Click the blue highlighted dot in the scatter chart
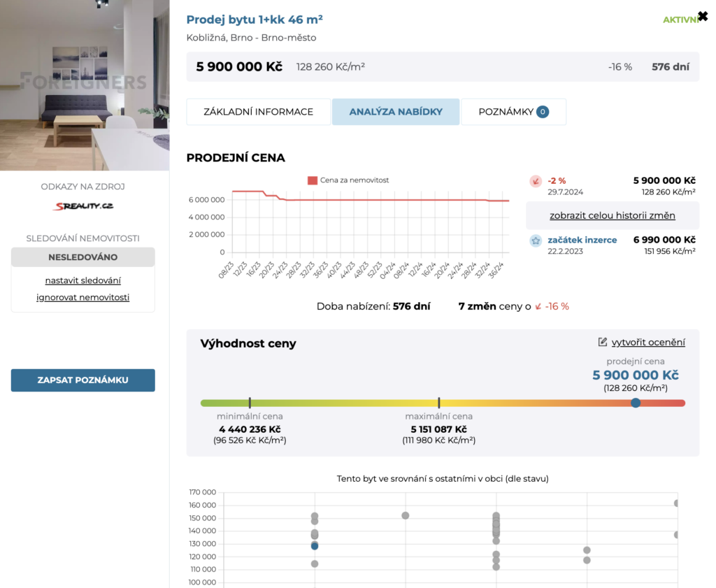The height and width of the screenshot is (588, 716). tap(315, 546)
